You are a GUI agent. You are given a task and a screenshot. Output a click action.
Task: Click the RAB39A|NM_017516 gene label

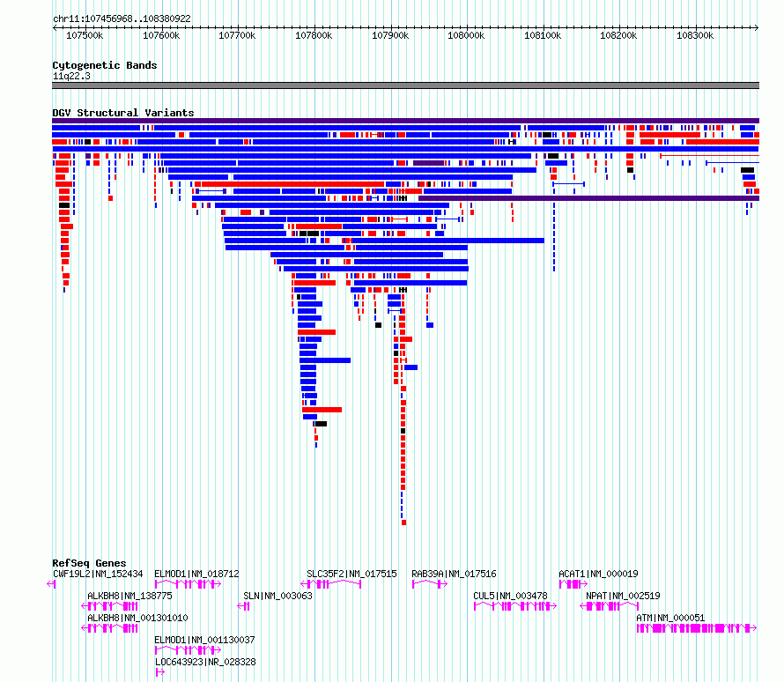coord(454,574)
